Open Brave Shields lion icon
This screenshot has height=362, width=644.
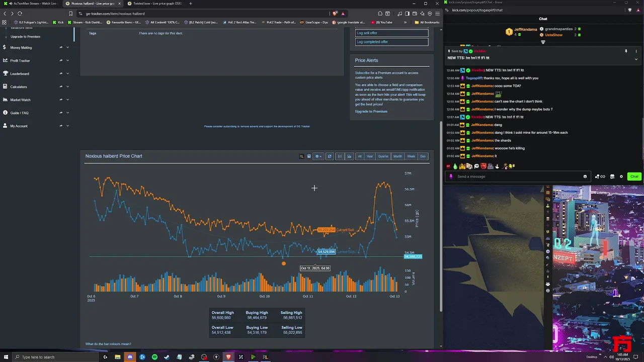tap(336, 14)
